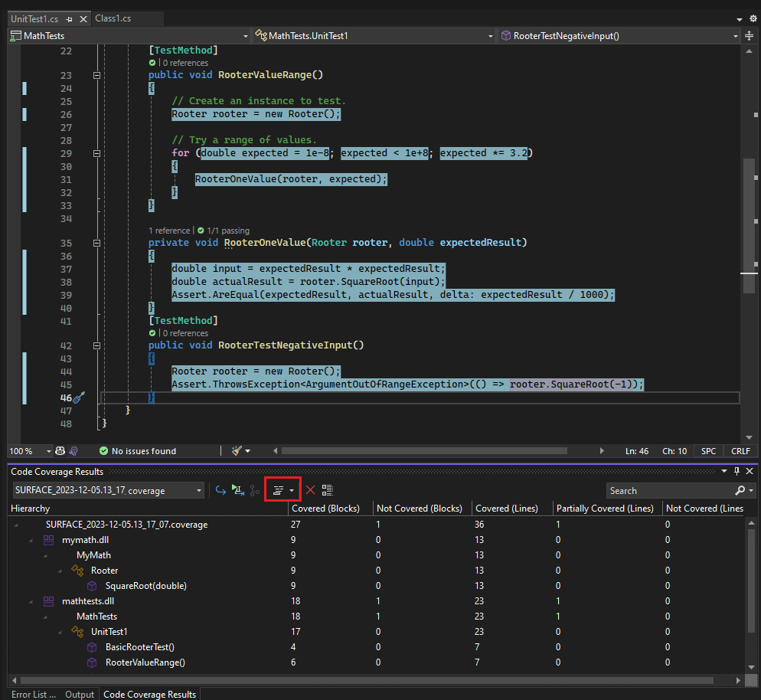
Task: Open the '1 reference' CodeLens link
Action: pyautogui.click(x=169, y=231)
